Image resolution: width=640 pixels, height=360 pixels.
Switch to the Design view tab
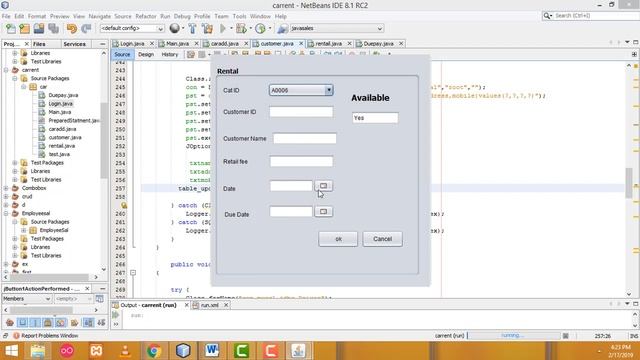click(x=146, y=54)
